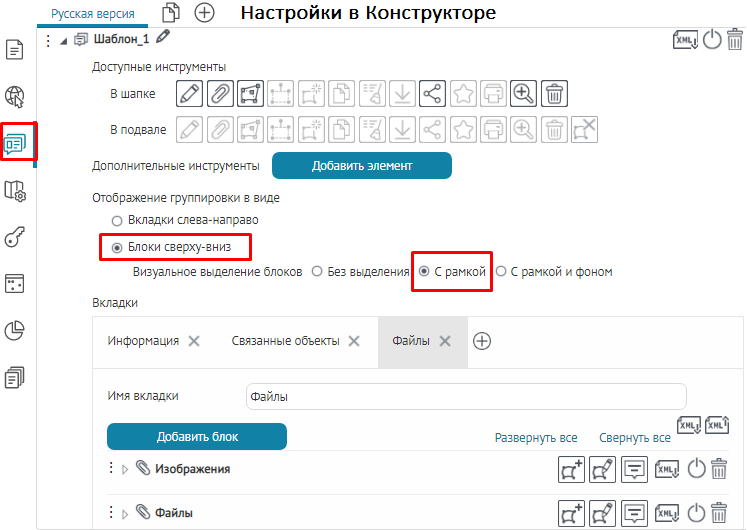Click the 'Имя вкладки' input field
Image resolution: width=747 pixels, height=530 pixels.
[466, 396]
